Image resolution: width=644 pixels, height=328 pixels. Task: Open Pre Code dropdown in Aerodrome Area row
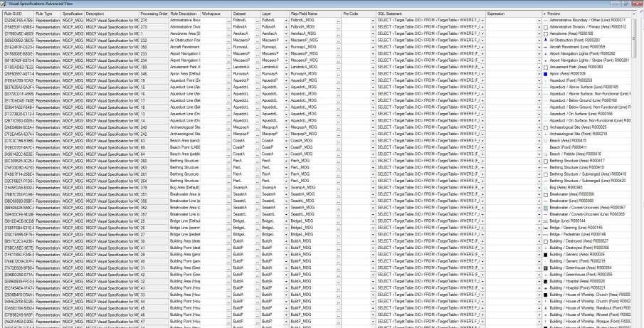pos(373,33)
